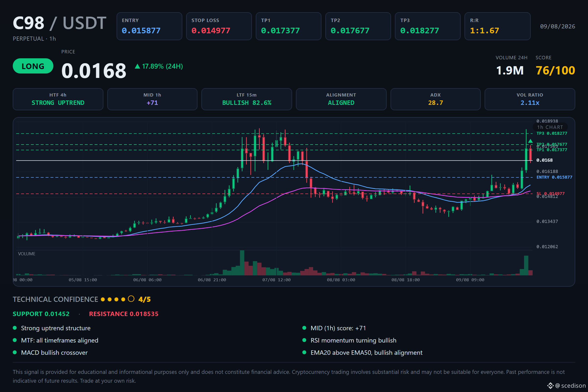Click the "SL 0.014977" chart line label
588x392 pixels.
(x=551, y=194)
